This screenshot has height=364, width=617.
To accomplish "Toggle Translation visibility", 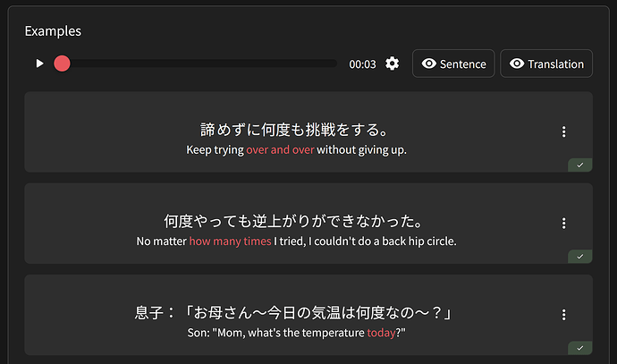I will pos(546,63).
